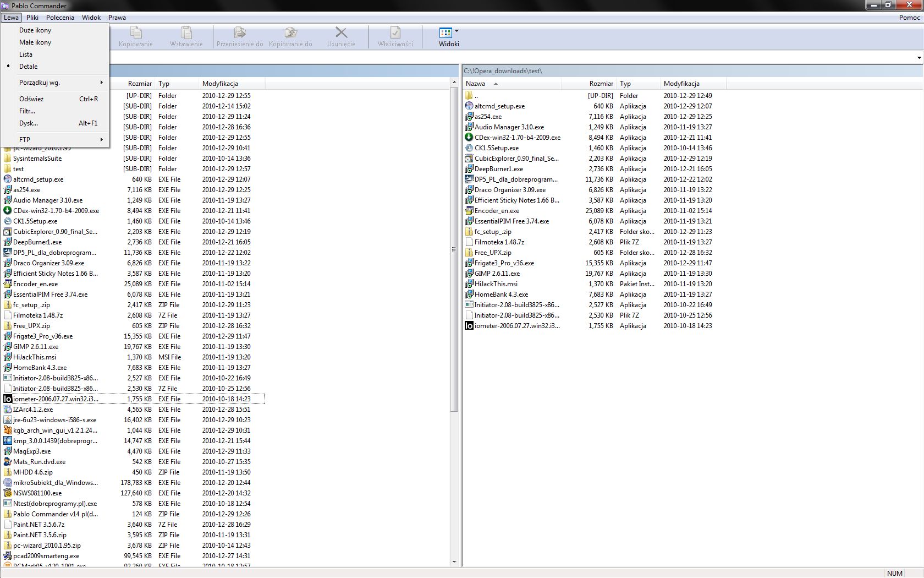Select mikroSubiekt_dla_Windows icon in left panel
This screenshot has height=578, width=924.
[8, 483]
